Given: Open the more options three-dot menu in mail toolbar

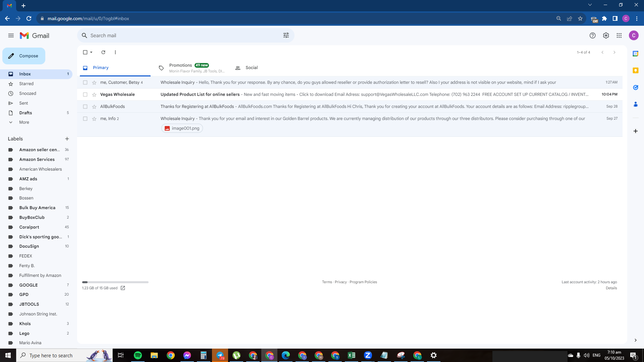Looking at the screenshot, I should (x=115, y=52).
